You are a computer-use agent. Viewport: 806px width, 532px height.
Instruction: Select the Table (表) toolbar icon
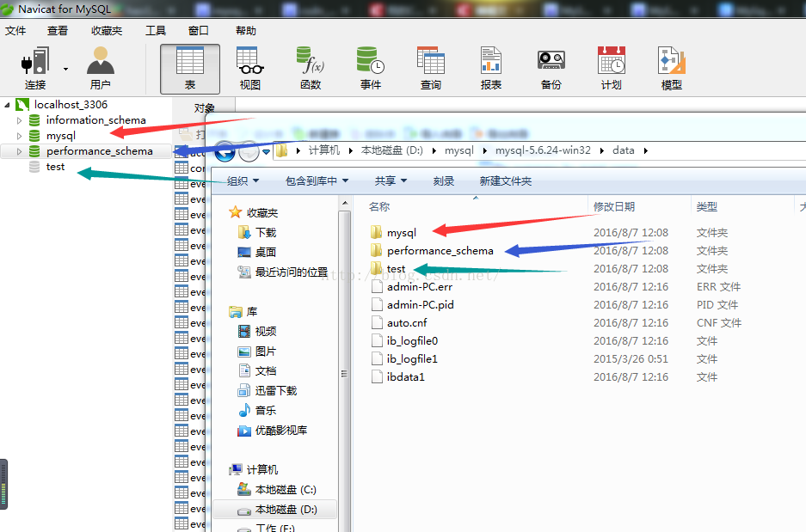(x=190, y=69)
